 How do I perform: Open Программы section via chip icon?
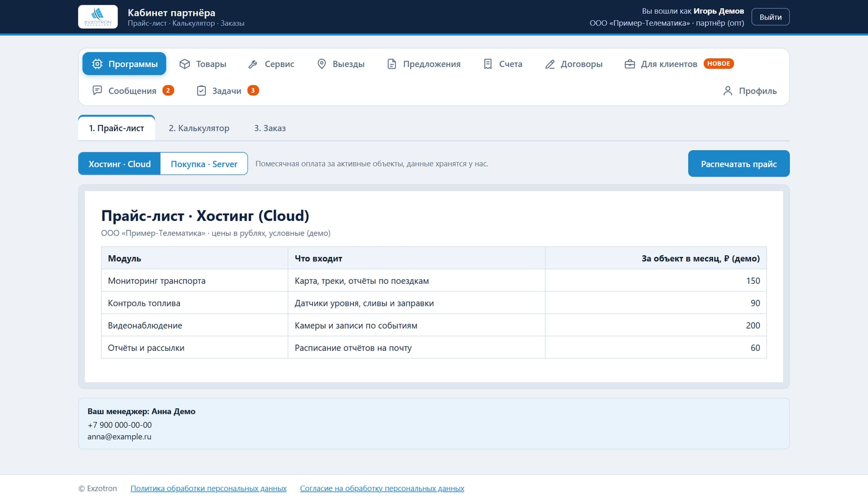point(97,64)
